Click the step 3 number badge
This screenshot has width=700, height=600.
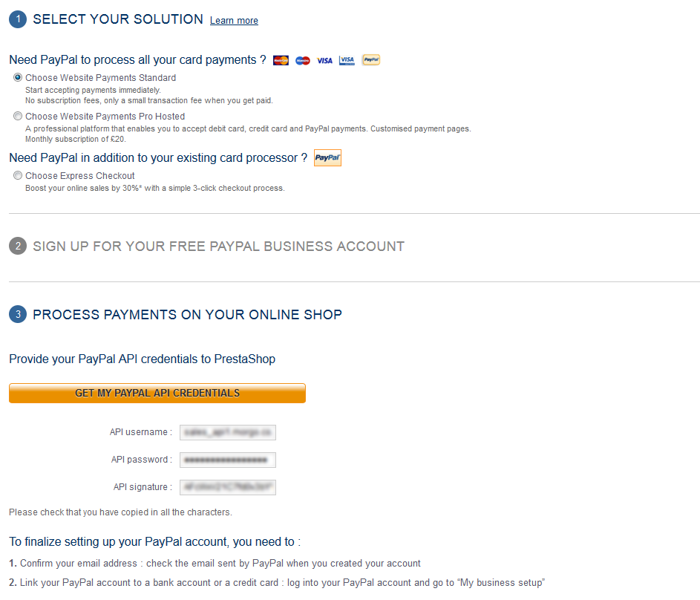pos(18,315)
